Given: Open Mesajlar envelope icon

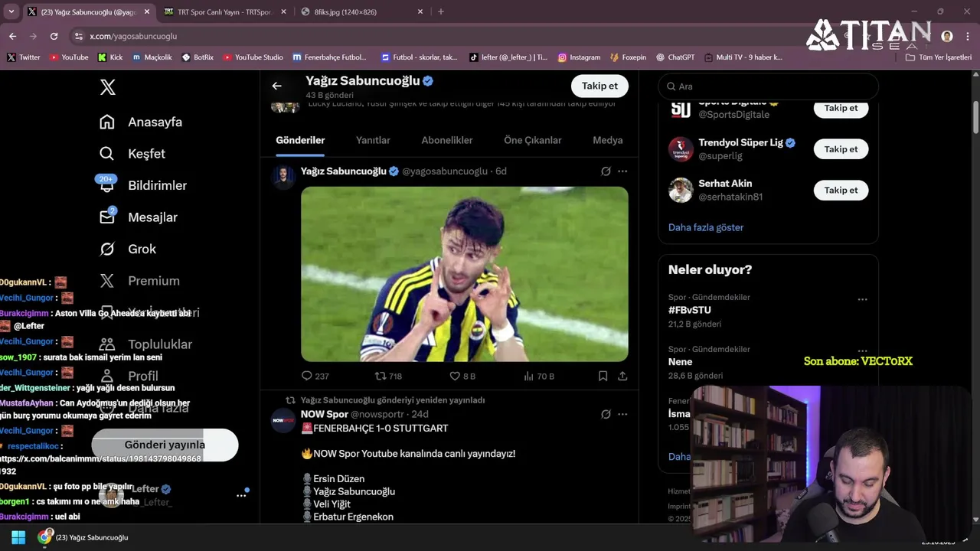Looking at the screenshot, I should 107,217.
